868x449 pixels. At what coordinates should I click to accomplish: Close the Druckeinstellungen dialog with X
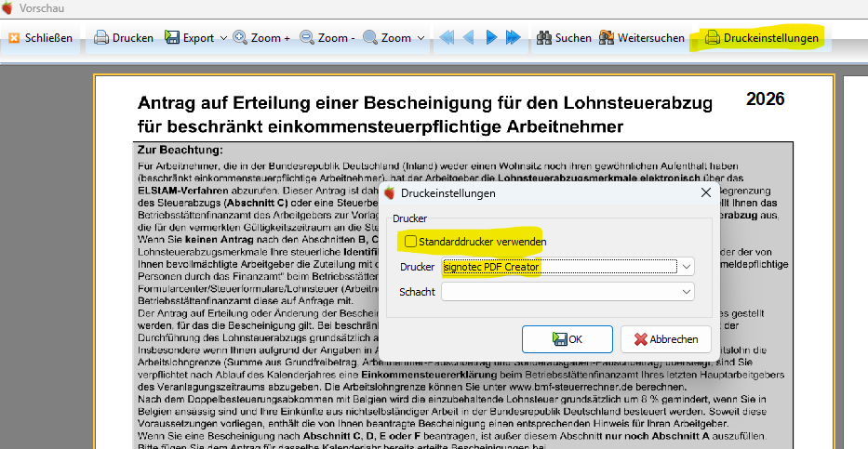706,192
